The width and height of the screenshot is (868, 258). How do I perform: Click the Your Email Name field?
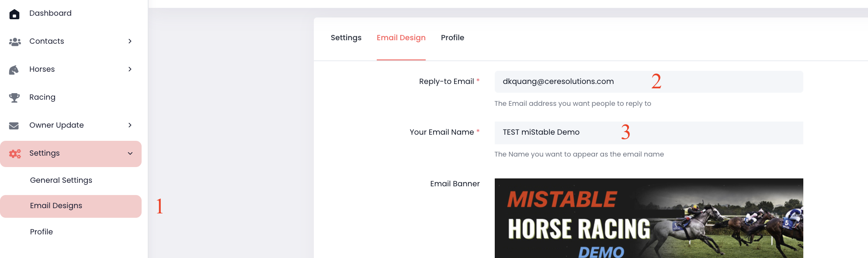pos(648,132)
